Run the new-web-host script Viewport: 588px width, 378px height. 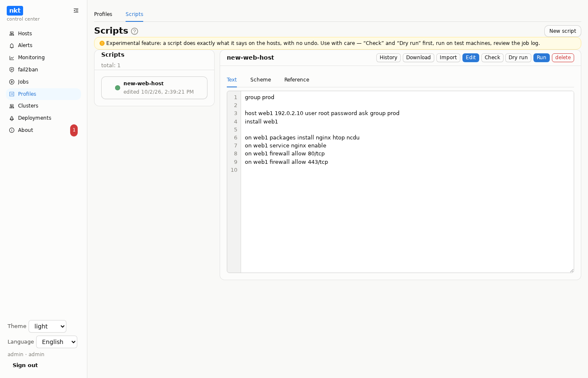pos(541,58)
